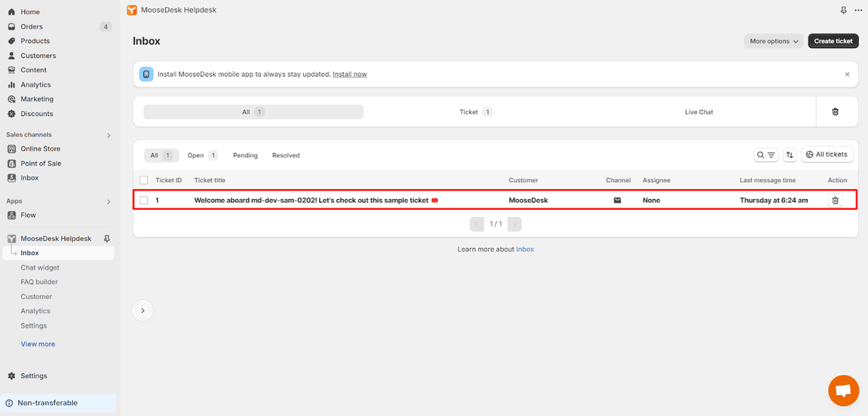Click the sort tickets icon

(x=790, y=155)
